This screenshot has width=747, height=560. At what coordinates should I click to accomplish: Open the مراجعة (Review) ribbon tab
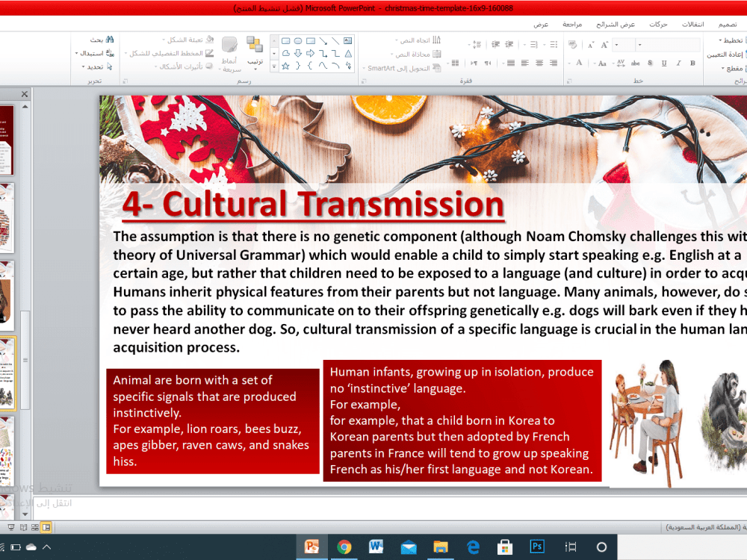[x=572, y=25]
